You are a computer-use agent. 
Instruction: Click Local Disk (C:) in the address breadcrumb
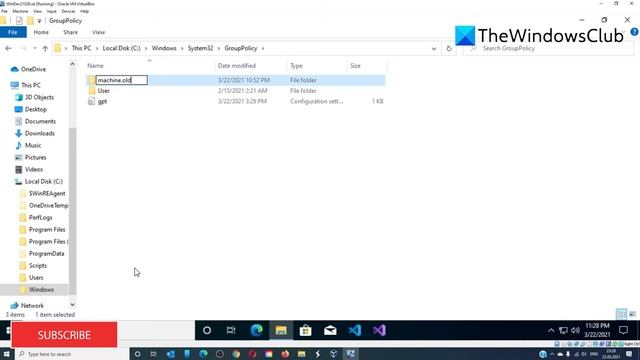(x=121, y=48)
